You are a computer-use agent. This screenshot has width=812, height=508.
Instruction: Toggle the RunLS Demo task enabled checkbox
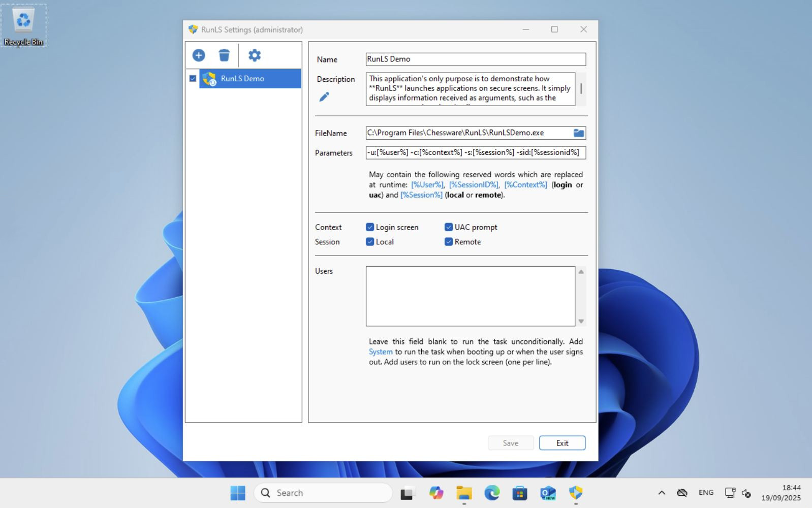tap(193, 79)
